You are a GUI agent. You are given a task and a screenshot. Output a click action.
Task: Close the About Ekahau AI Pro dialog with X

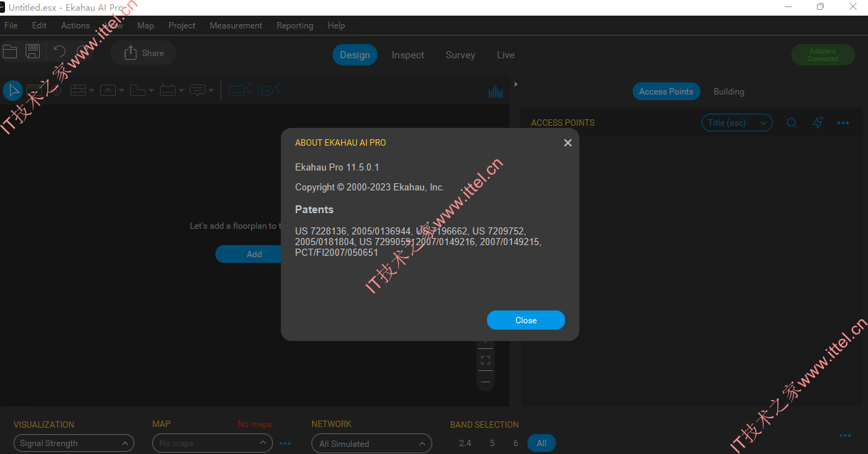567,143
